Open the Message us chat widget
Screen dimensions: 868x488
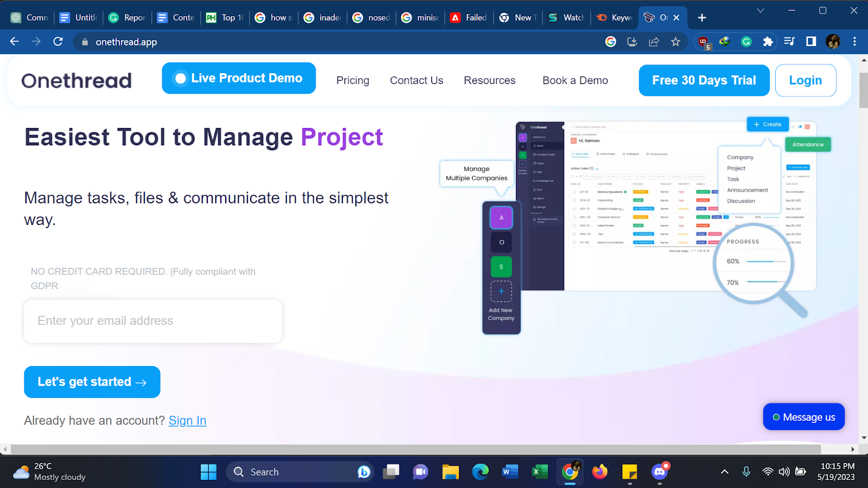pyautogui.click(x=804, y=417)
